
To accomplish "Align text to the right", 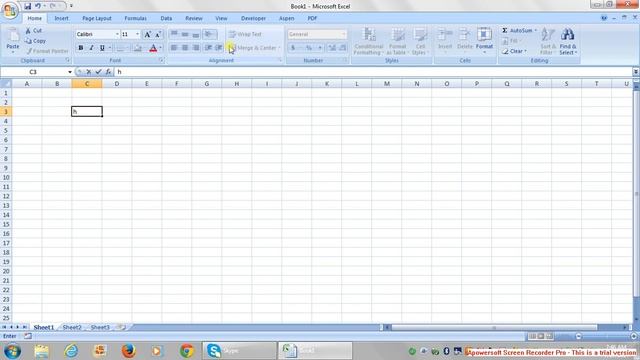I will [196, 48].
